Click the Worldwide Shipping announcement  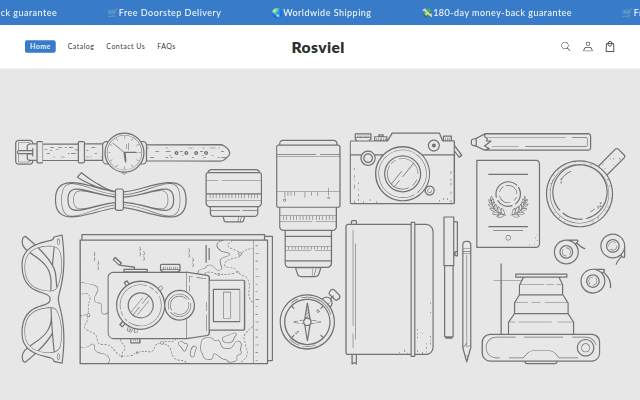pos(322,13)
